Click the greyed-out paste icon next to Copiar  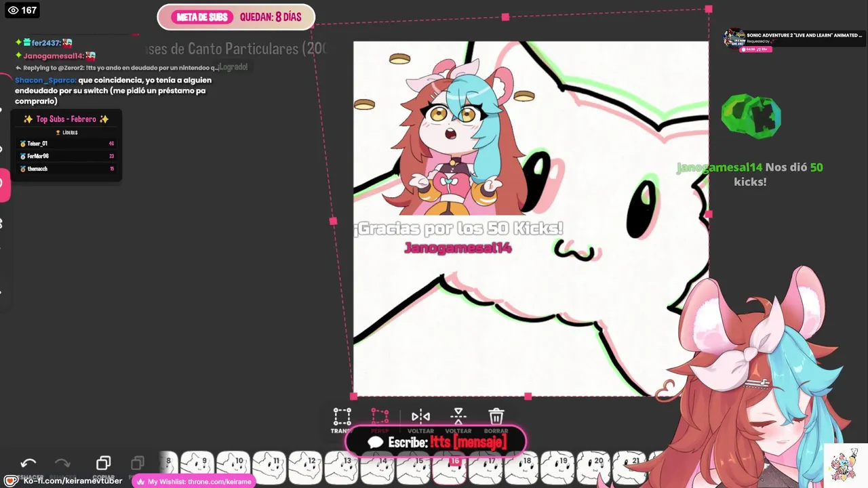(x=138, y=463)
